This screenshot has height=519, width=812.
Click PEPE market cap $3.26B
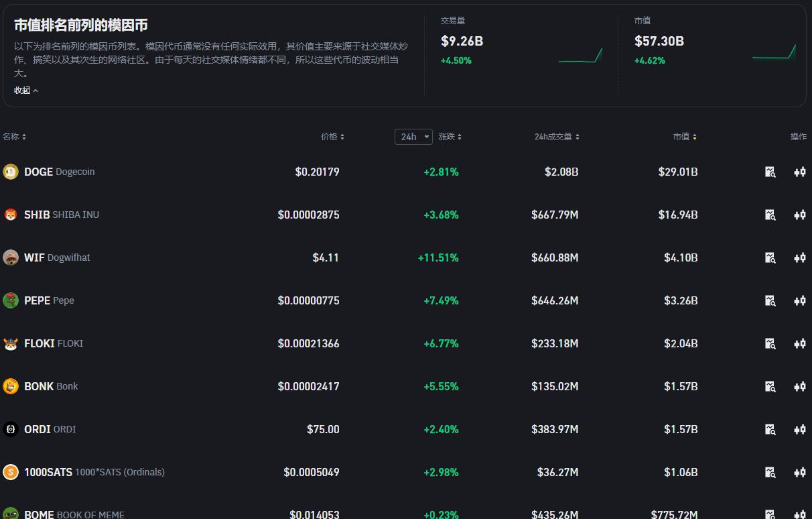coord(681,300)
